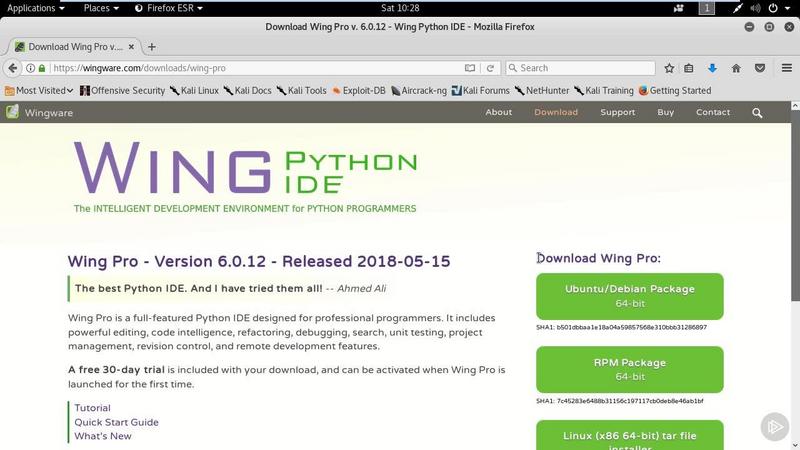The image size is (800, 450).
Task: Open the NetHunter bookmark
Action: (542, 91)
